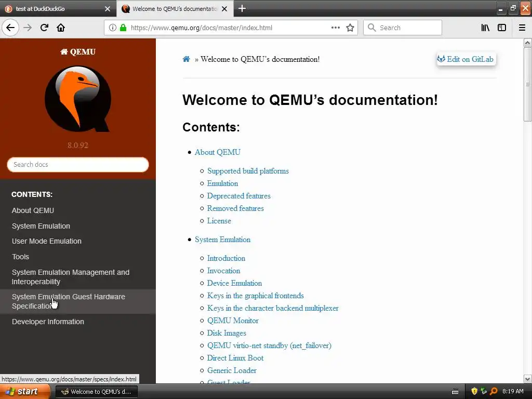532x399 pixels.
Task: Open System Emulation Guest Hardware Specifications
Action: point(69,301)
